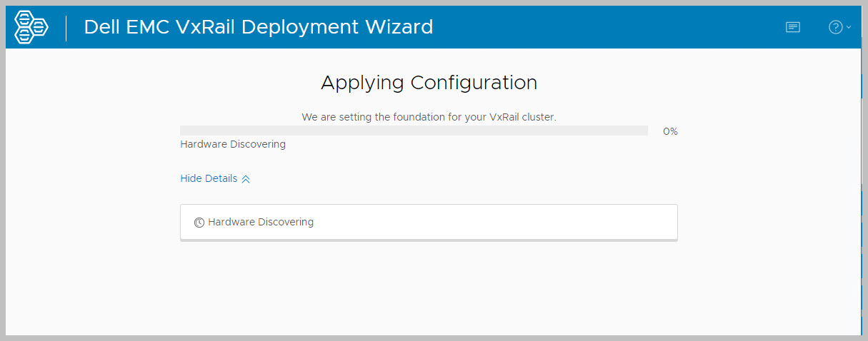The height and width of the screenshot is (341, 868).
Task: Click the vertical divider beside the logo
Action: (66, 27)
